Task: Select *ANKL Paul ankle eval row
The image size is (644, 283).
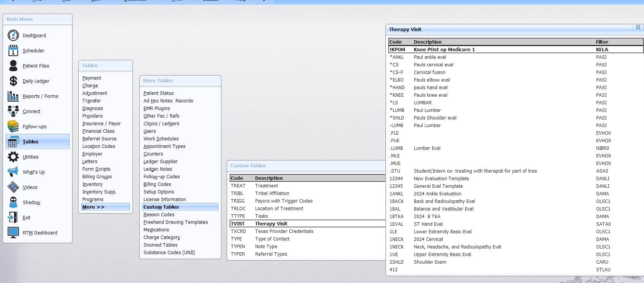Action: (x=516, y=57)
